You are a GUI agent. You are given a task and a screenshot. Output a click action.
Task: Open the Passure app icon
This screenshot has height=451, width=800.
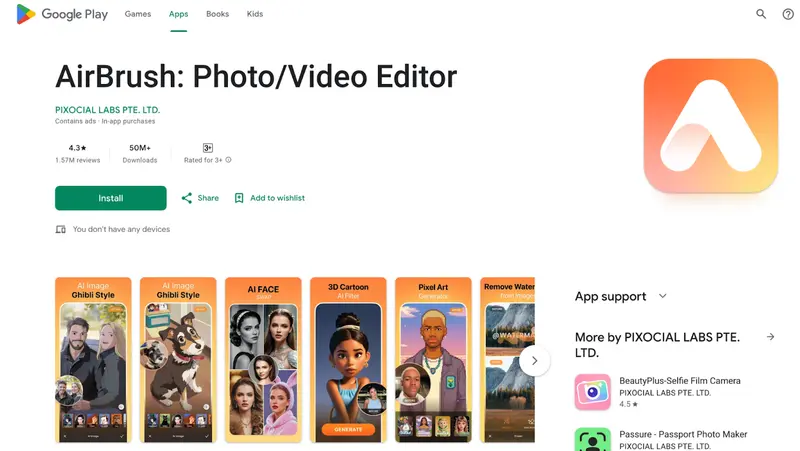tap(592, 439)
